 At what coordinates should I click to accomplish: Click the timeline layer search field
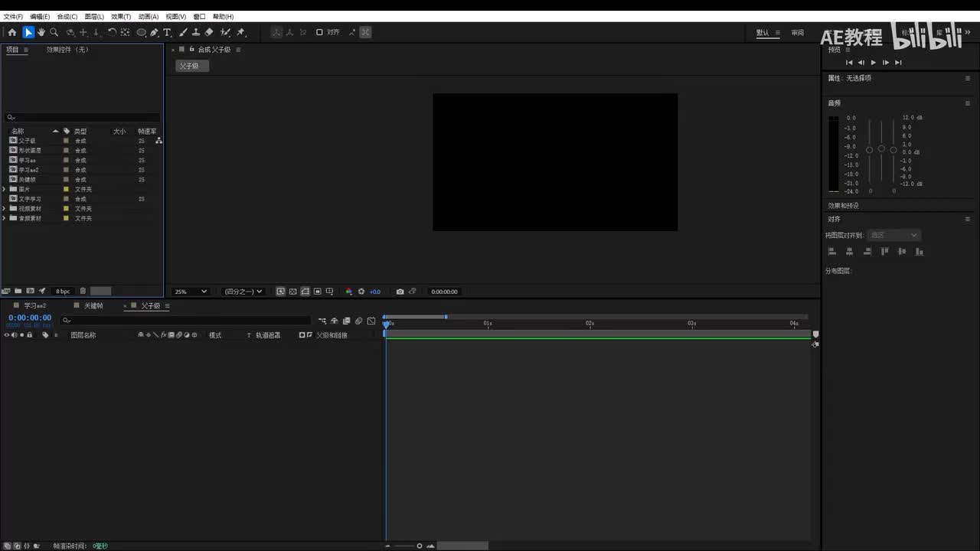[187, 321]
